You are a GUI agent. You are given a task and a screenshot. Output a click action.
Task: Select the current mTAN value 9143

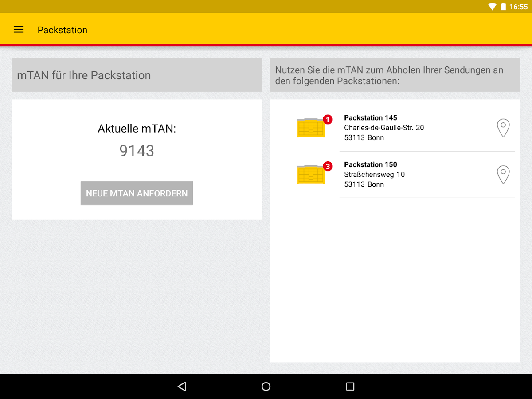pos(137,151)
